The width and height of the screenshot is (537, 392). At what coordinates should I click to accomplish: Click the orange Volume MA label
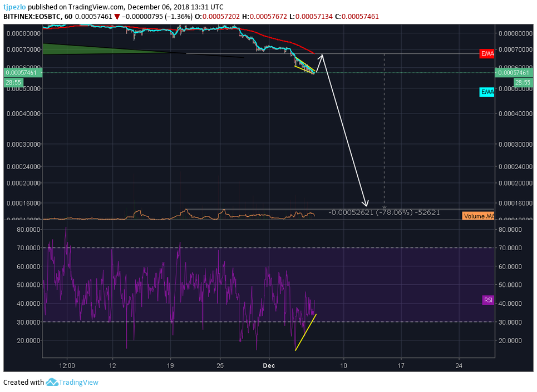click(x=478, y=216)
